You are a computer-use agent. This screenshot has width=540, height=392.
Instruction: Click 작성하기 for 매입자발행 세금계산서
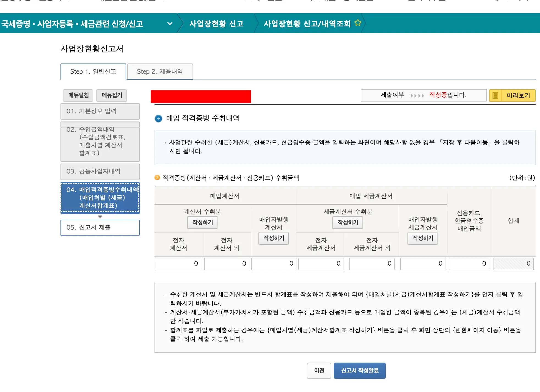(x=423, y=238)
